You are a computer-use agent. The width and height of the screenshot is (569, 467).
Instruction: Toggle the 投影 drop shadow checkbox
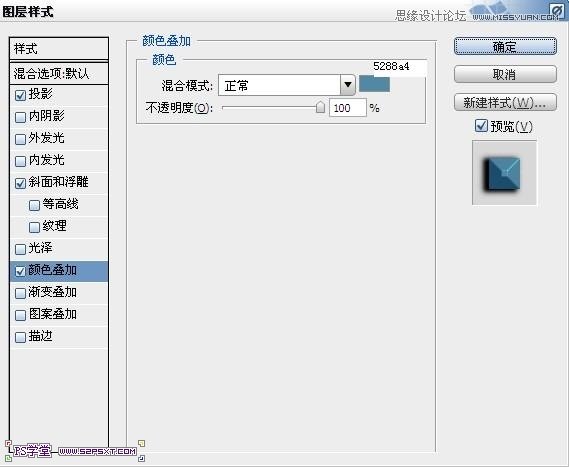pyautogui.click(x=20, y=95)
